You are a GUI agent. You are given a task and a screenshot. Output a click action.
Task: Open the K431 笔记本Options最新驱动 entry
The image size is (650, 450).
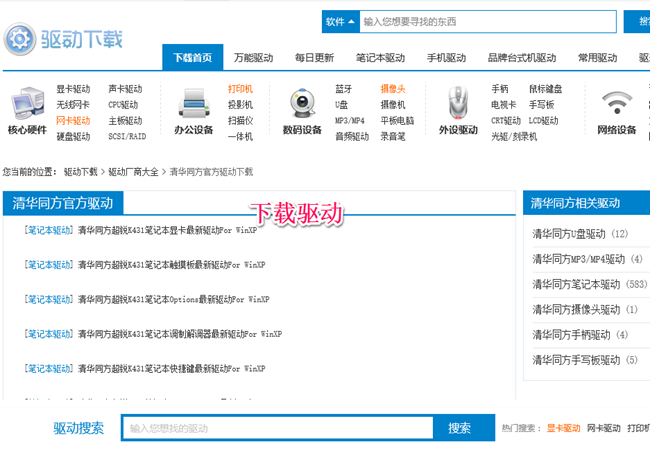tap(174, 299)
